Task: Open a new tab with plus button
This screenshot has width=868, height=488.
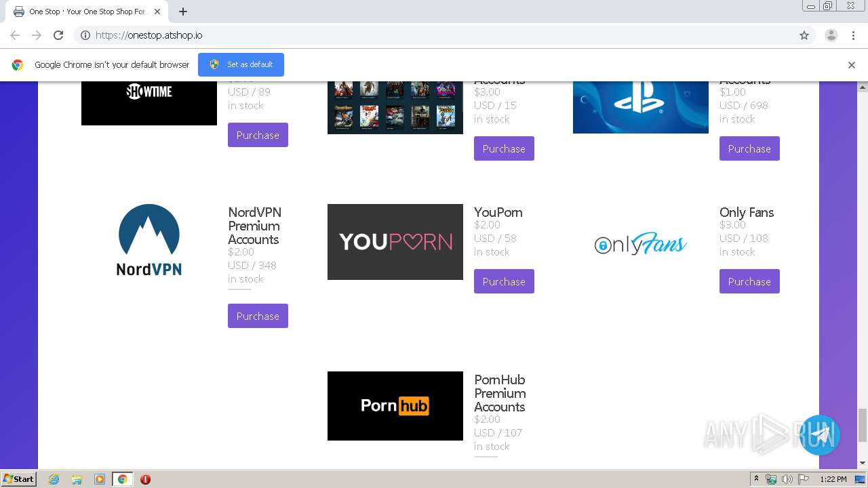Action: (x=183, y=12)
